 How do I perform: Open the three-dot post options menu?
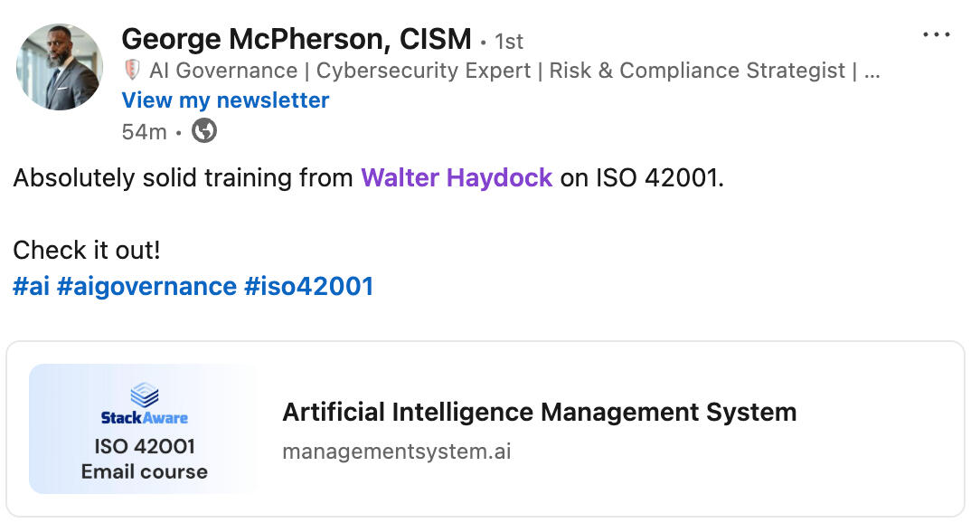(936, 35)
